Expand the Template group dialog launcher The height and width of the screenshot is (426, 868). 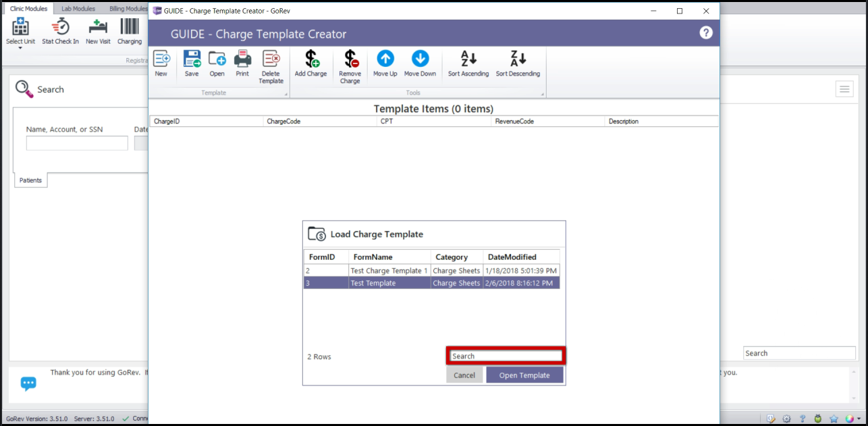(286, 95)
